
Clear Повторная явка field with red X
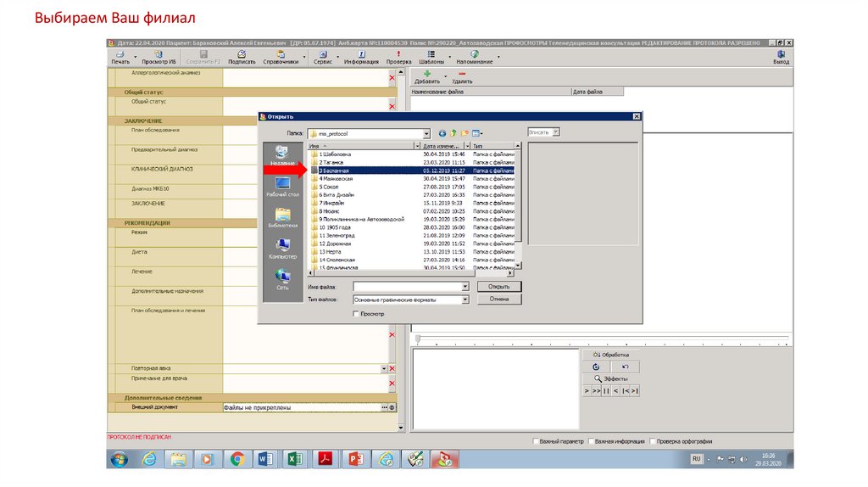[x=392, y=368]
